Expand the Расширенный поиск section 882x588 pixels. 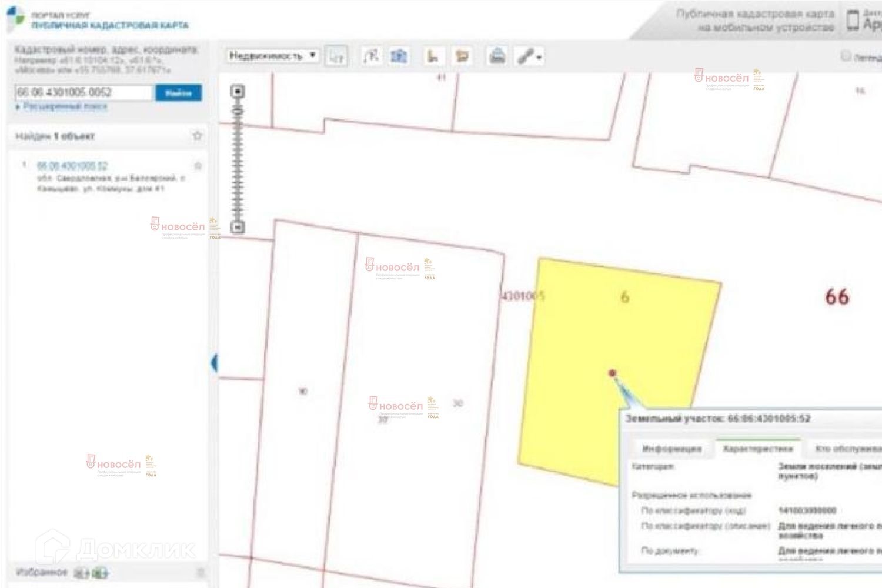click(65, 106)
